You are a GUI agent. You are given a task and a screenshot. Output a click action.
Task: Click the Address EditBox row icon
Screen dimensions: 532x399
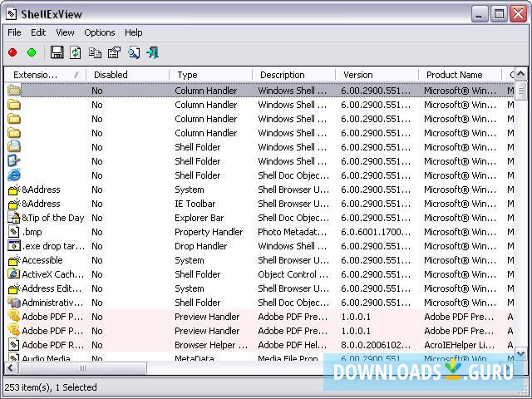[x=14, y=288]
